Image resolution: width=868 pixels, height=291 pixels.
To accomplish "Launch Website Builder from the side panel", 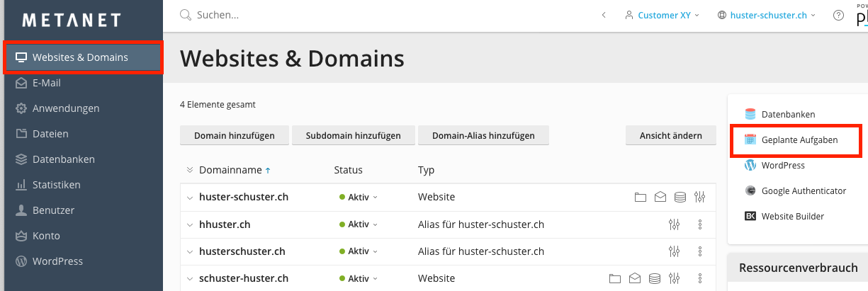I will pos(792,216).
